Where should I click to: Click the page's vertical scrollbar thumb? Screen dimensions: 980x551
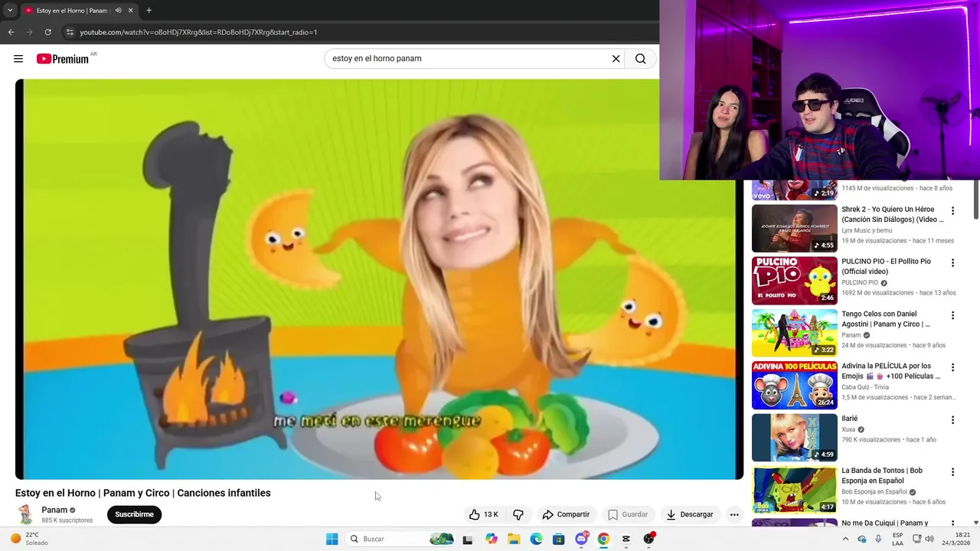(x=975, y=199)
